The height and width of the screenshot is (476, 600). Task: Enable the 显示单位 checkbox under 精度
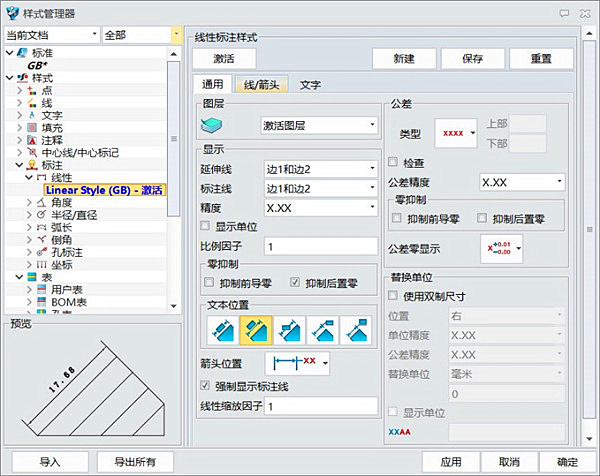(205, 226)
